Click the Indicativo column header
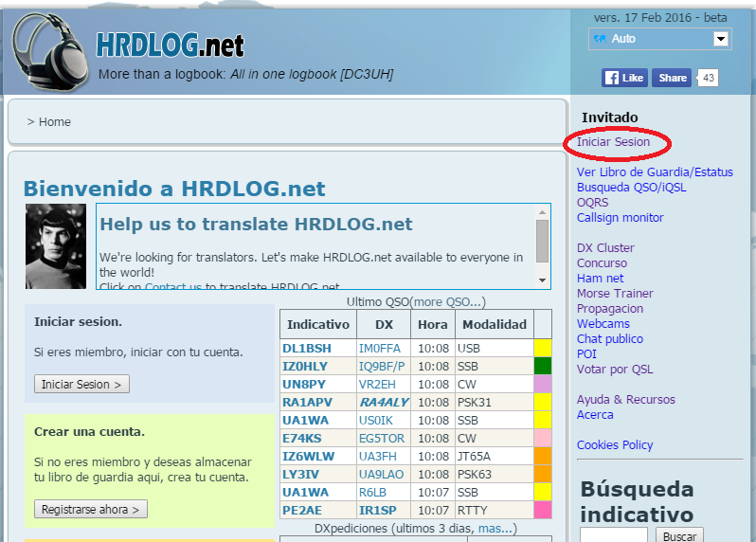The height and width of the screenshot is (542, 756). [318, 324]
